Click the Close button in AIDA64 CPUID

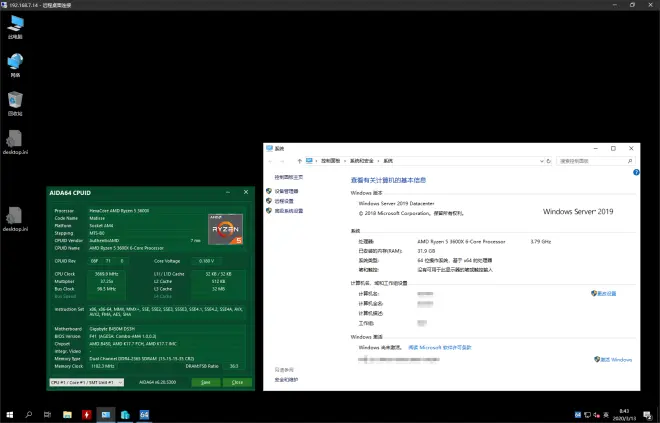237,382
